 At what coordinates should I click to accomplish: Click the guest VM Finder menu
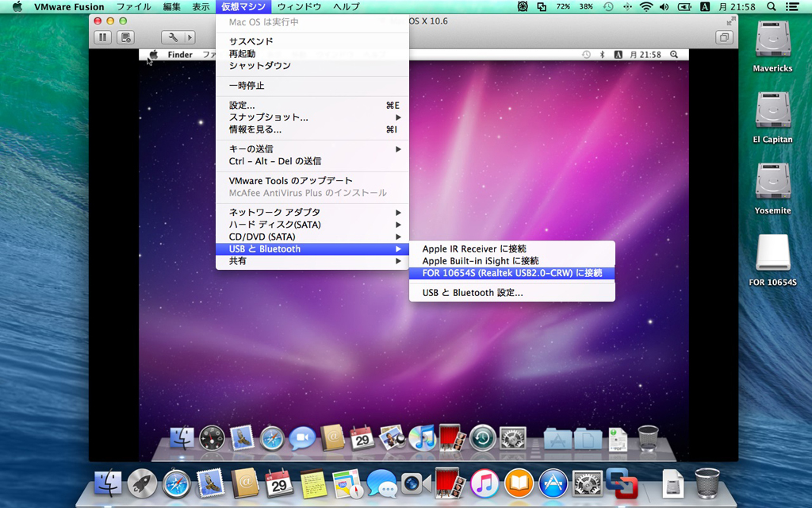pyautogui.click(x=180, y=55)
